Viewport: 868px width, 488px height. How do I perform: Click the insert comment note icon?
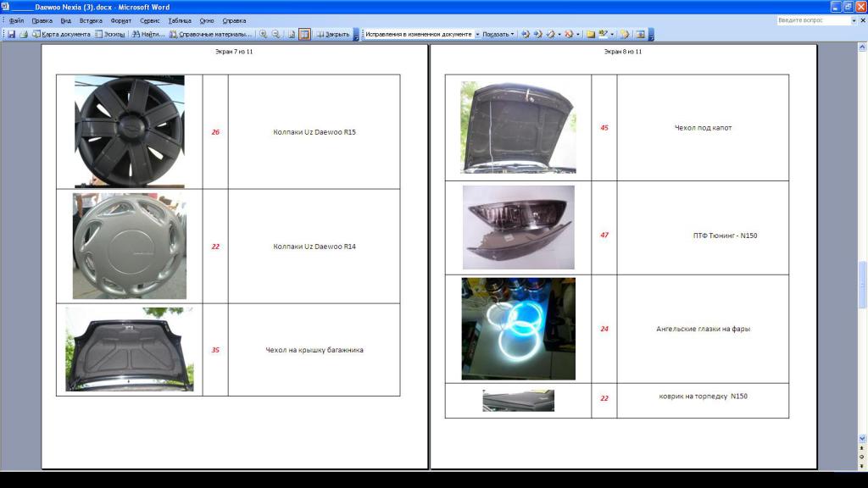pyautogui.click(x=590, y=35)
